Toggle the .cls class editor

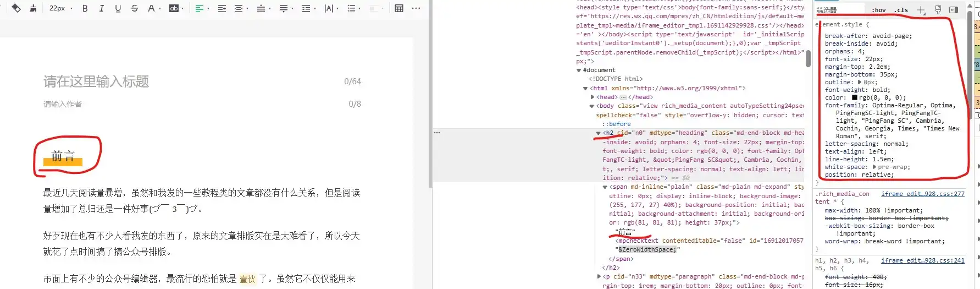tap(901, 10)
